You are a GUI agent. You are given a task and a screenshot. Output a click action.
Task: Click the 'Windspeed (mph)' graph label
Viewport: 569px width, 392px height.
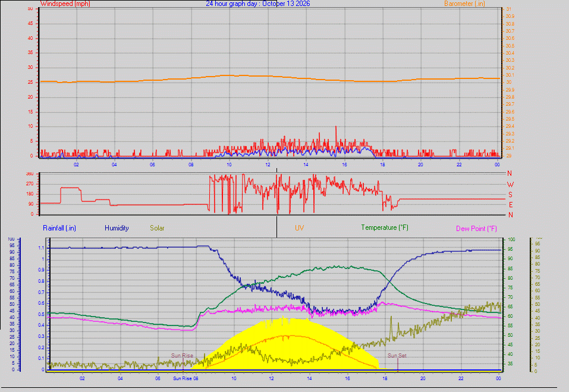pyautogui.click(x=65, y=4)
